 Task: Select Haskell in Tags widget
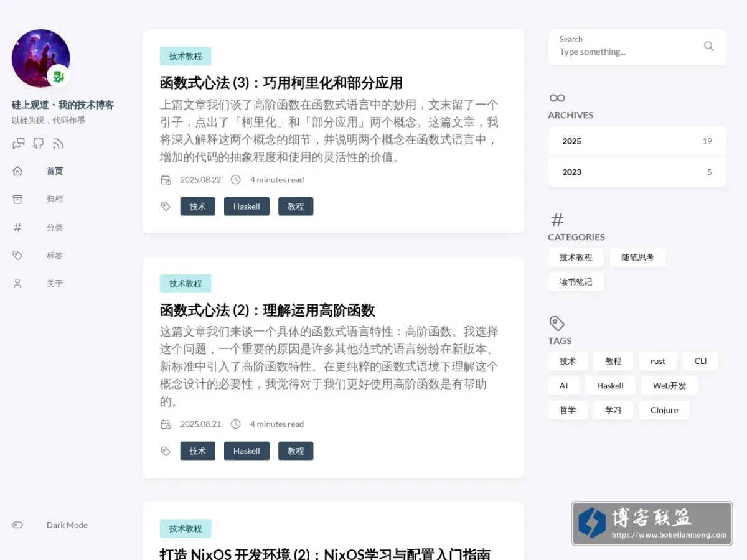pyautogui.click(x=610, y=386)
